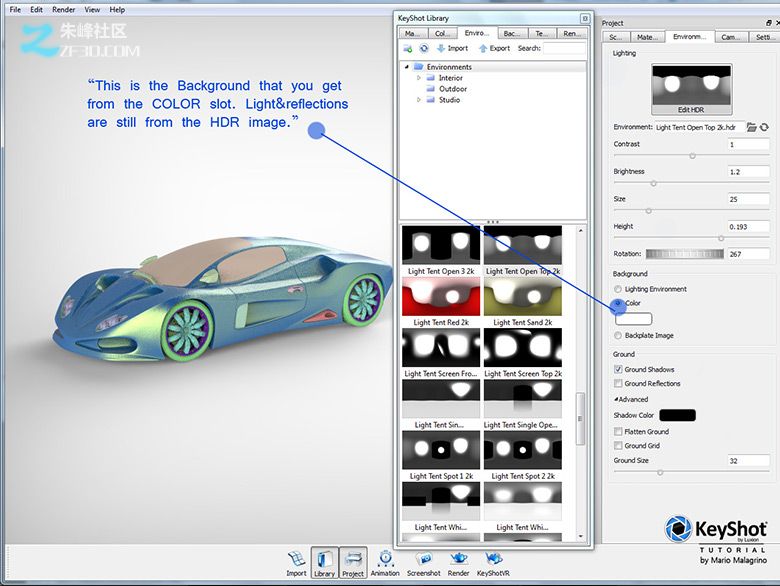Screen dimensions: 780x586
Task: Select Light Tent Open Top 2k thumbnail
Action: [x=523, y=245]
